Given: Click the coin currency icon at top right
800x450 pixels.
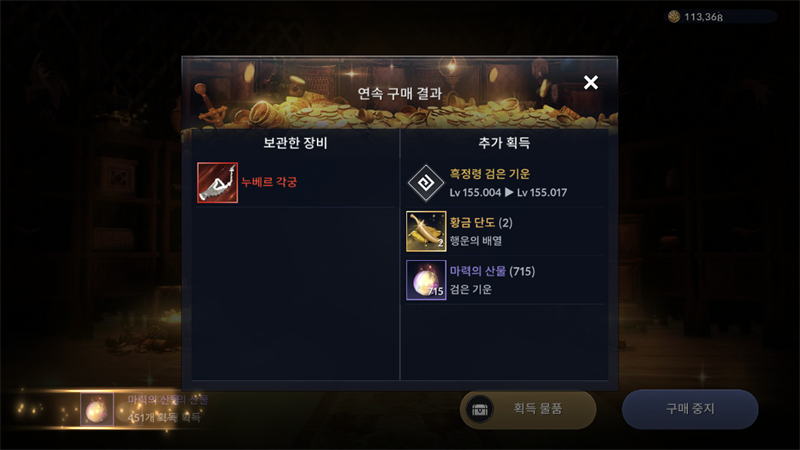Looking at the screenshot, I should [674, 17].
